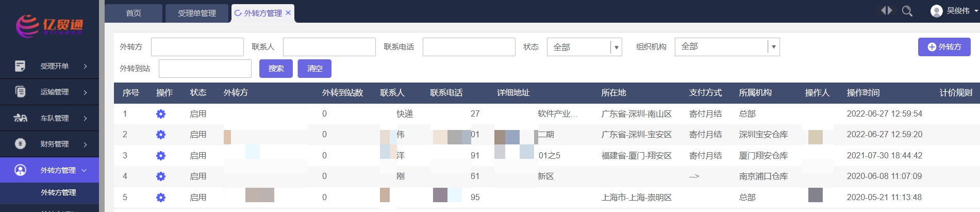Image resolution: width=980 pixels, height=212 pixels.
Task: Expand the 运输管理 sidebar menu
Action: click(x=49, y=92)
